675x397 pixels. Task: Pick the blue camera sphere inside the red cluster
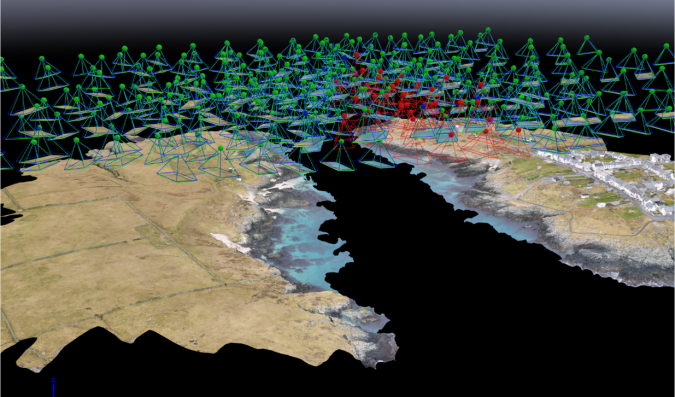[423, 106]
